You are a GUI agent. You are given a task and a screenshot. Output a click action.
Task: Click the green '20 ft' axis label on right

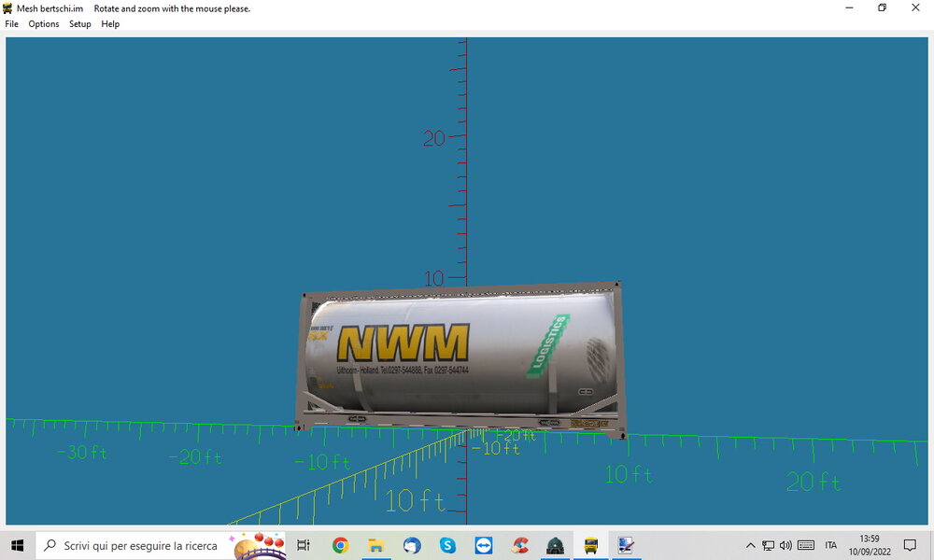click(x=814, y=482)
